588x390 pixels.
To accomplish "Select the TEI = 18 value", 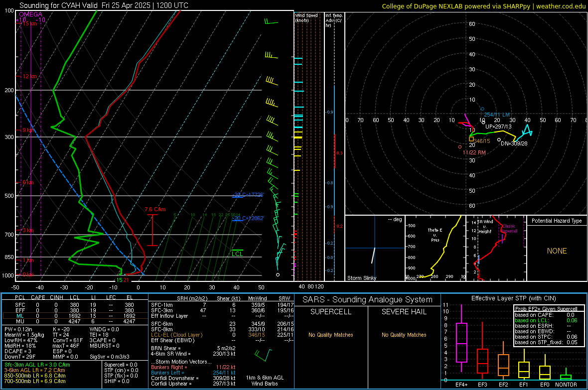I will (x=99, y=335).
